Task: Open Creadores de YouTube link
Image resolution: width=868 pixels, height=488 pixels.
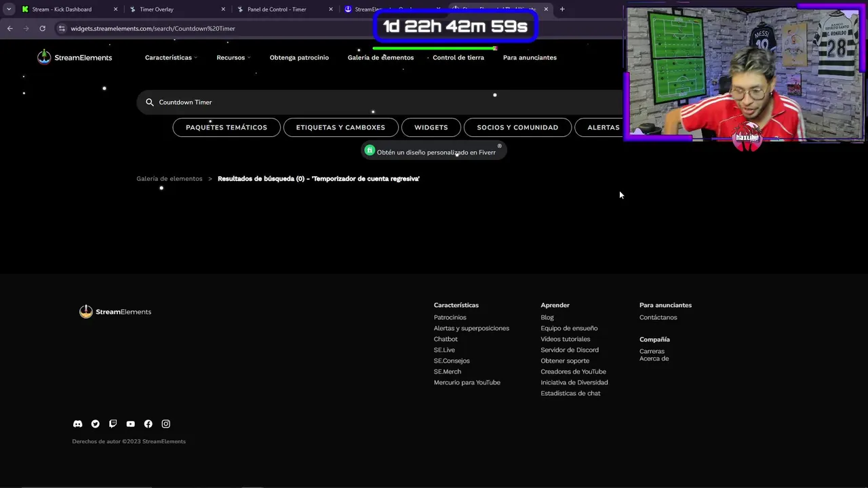Action: tap(574, 371)
